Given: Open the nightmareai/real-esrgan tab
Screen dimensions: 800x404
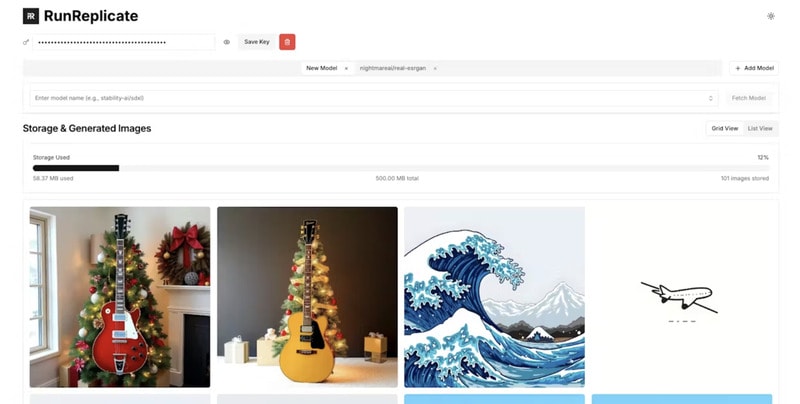Looking at the screenshot, I should coord(392,68).
